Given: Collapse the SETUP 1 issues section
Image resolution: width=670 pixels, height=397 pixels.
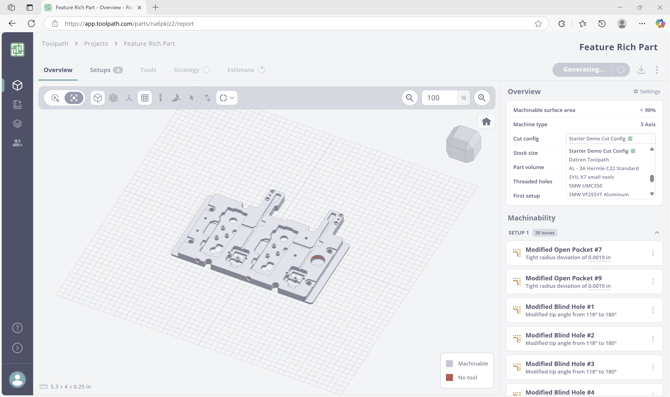Looking at the screenshot, I should tap(657, 233).
